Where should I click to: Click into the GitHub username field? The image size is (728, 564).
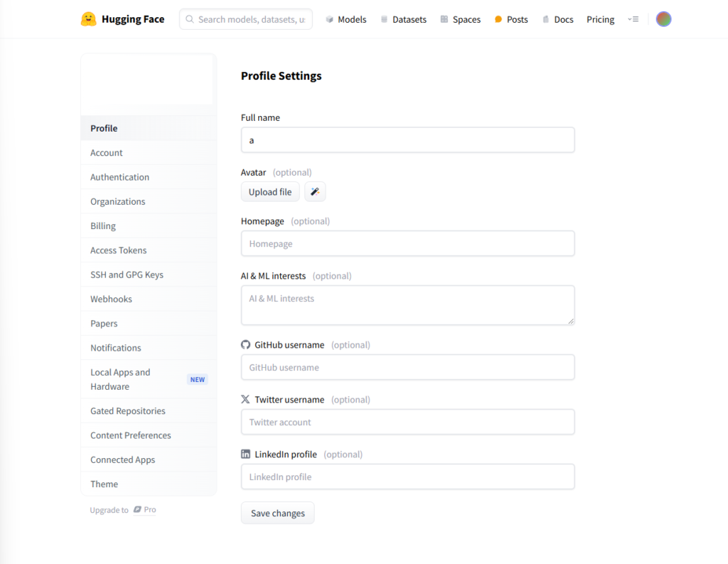[407, 368]
